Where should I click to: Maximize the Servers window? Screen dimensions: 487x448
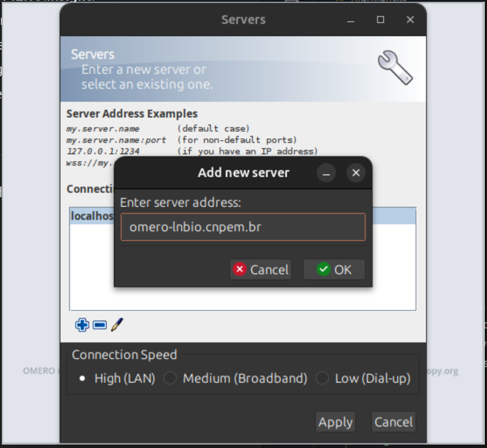point(381,19)
